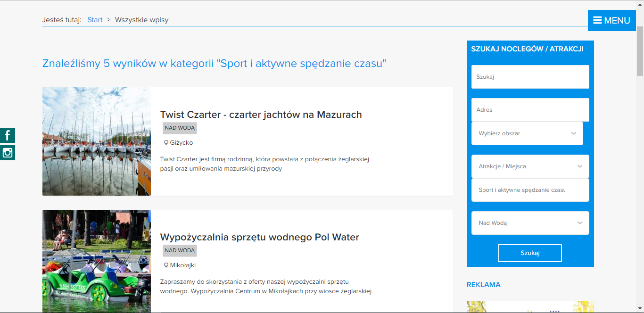Click into the Szukaj text field
The width and height of the screenshot is (644, 313).
coord(530,77)
